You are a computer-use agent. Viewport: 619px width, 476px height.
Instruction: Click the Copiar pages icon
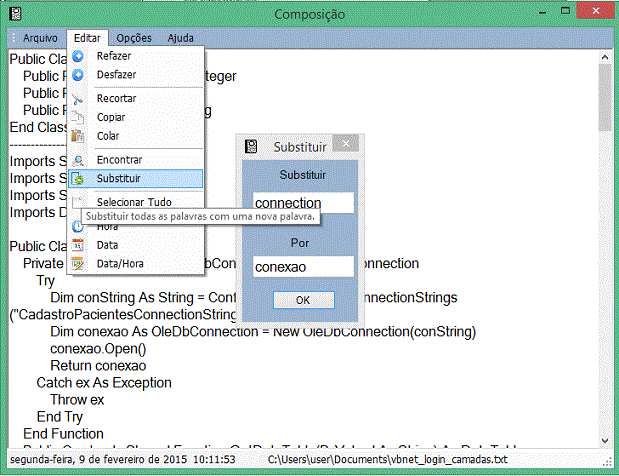coord(78,117)
